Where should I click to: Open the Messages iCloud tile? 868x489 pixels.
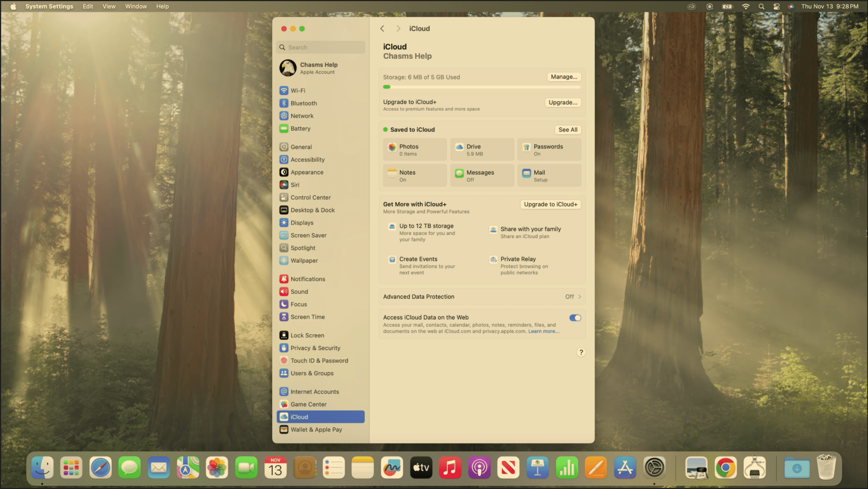pos(481,175)
